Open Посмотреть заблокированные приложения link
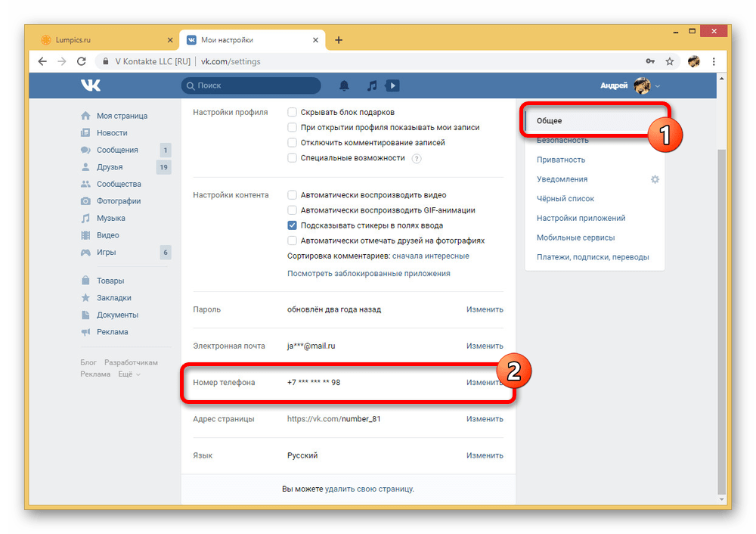756x534 pixels. 368,274
